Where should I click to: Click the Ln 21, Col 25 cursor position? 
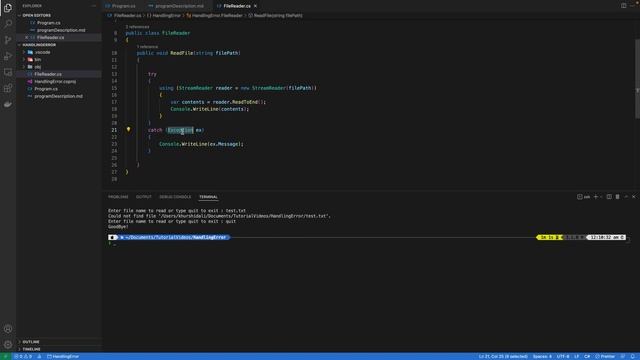pos(503,356)
